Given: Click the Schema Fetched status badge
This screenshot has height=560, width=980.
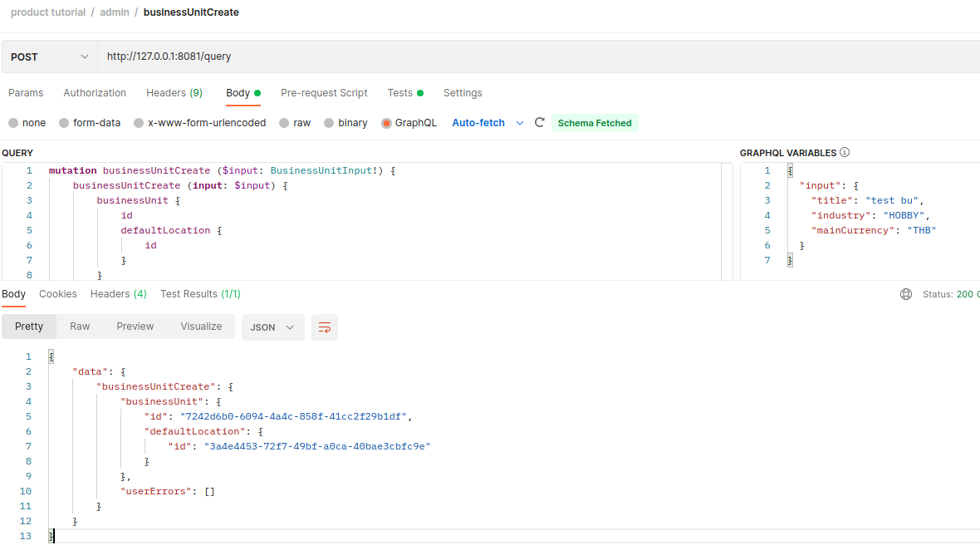Looking at the screenshot, I should pos(595,123).
